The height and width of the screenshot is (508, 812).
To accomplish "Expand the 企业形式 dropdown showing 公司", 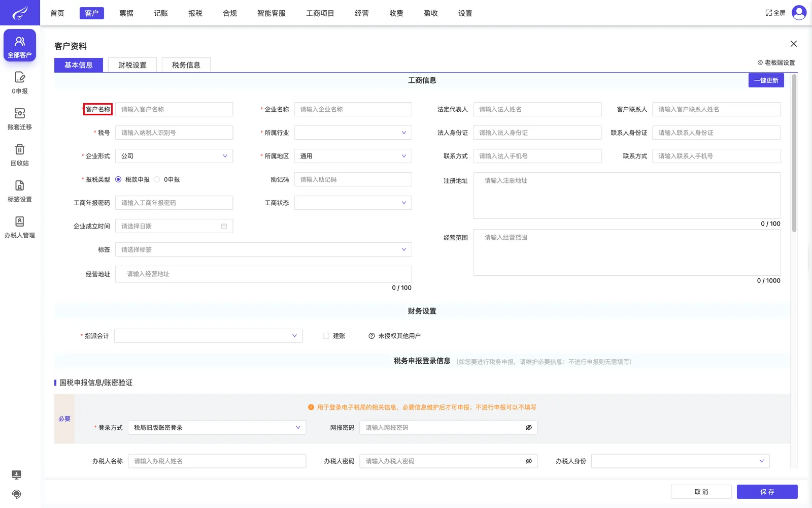I will coord(174,156).
